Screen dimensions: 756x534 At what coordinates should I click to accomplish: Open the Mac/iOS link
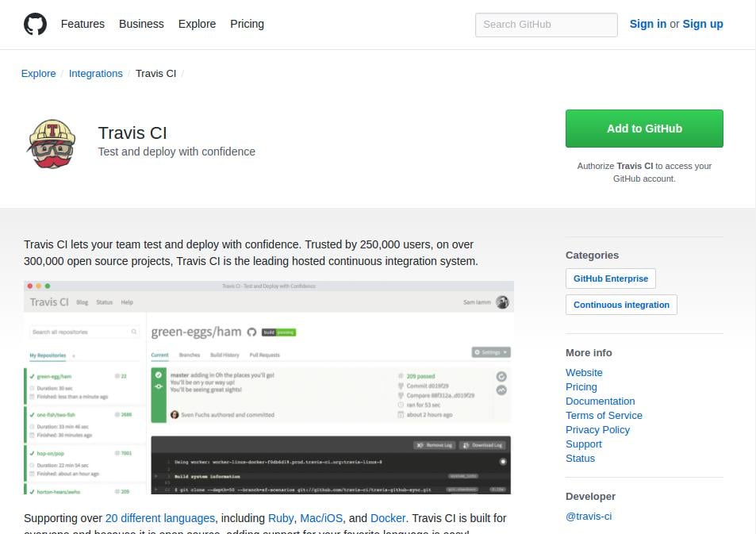click(321, 518)
